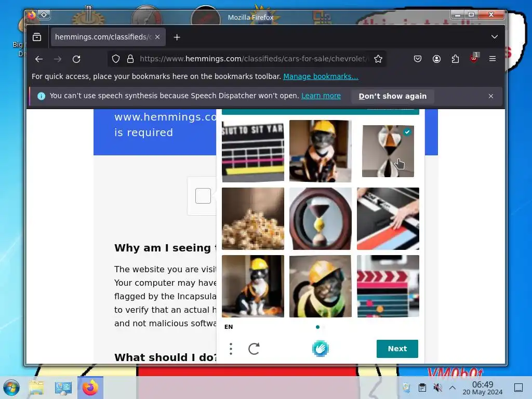
Task: Click the uBlock Origin extension icon
Action: (x=474, y=58)
